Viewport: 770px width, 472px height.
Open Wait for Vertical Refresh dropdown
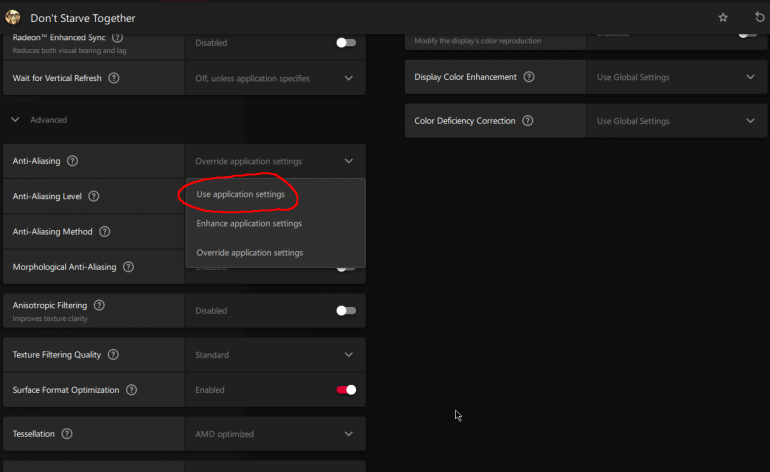point(348,78)
